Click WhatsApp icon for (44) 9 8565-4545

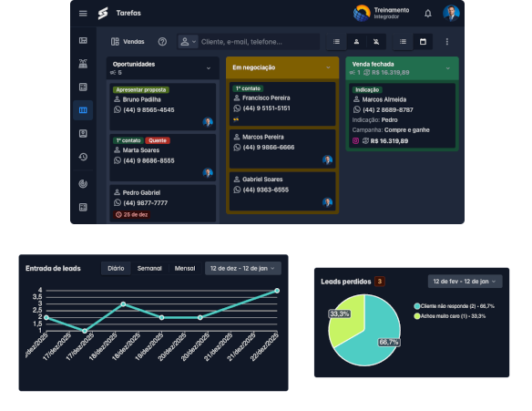pyautogui.click(x=118, y=109)
